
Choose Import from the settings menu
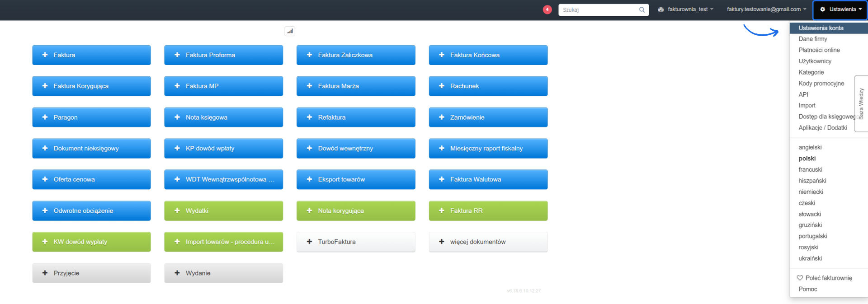(x=807, y=105)
